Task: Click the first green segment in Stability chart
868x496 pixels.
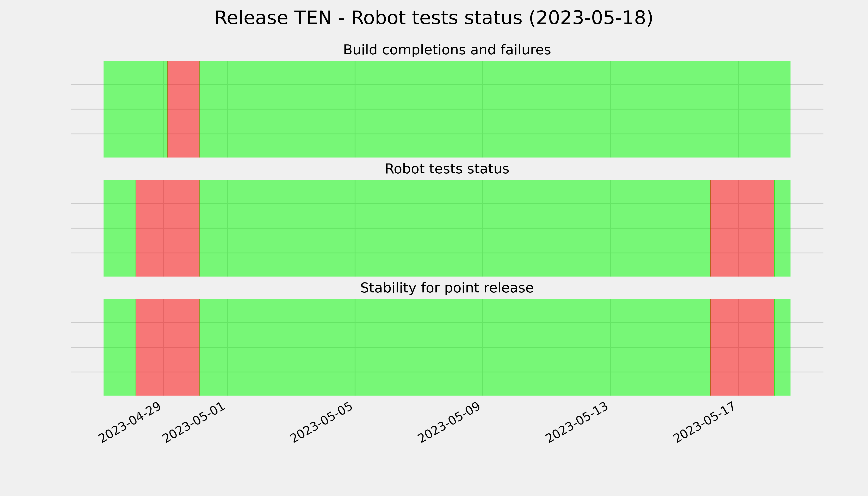Action: click(x=120, y=347)
